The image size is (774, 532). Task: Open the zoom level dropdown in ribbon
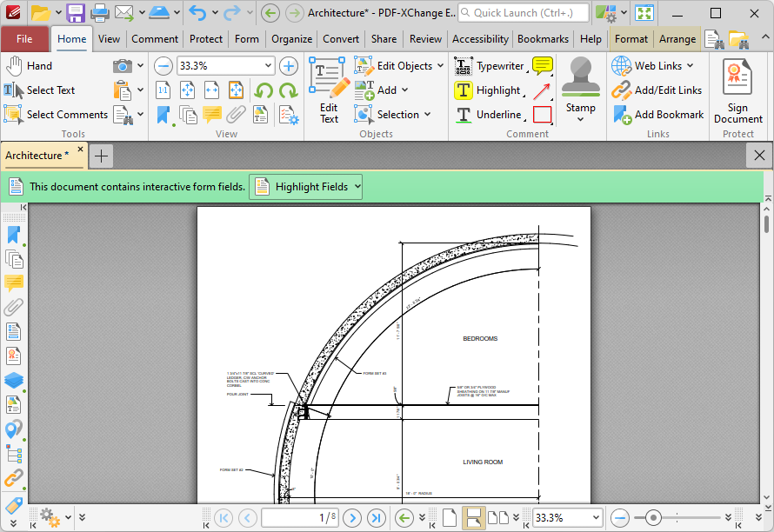coord(268,66)
